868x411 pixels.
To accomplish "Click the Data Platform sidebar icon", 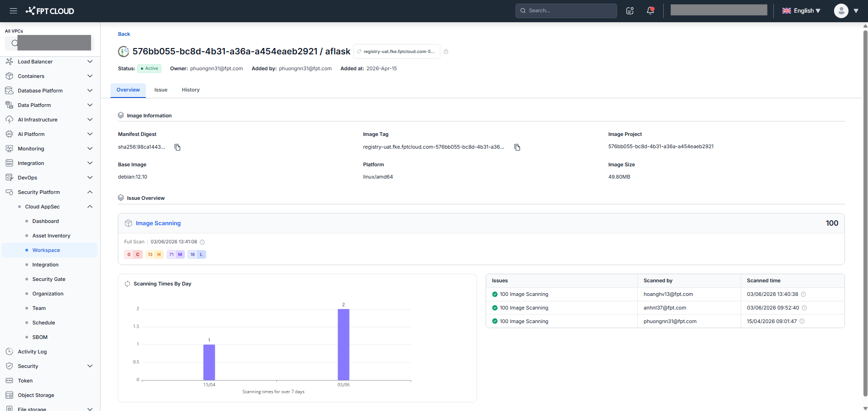I will [10, 105].
